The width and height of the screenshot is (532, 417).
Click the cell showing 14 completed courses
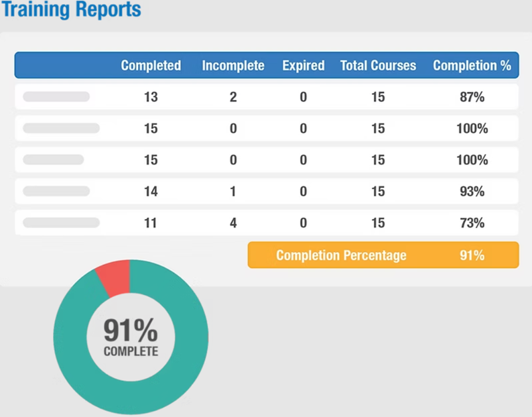coord(151,192)
